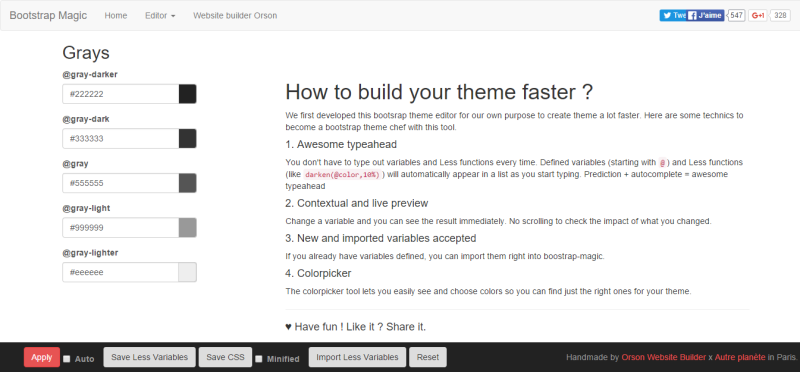
Task: Click the Bootstrap Magic brand link
Action: point(48,15)
